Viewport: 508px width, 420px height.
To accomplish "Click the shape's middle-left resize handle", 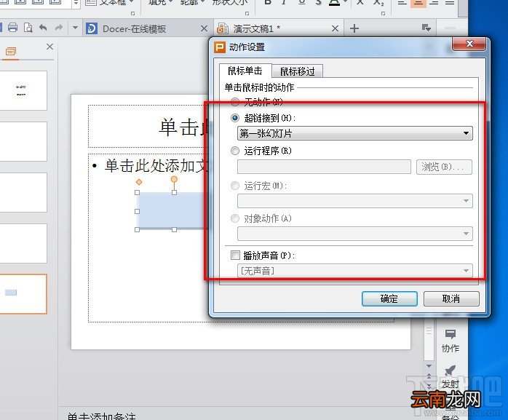I will coord(137,211).
